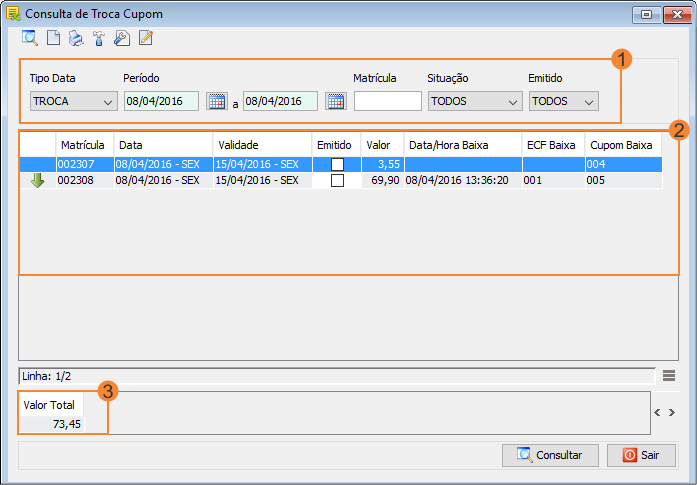697x485 pixels.
Task: Click the printer toolbar icon
Action: tap(76, 38)
